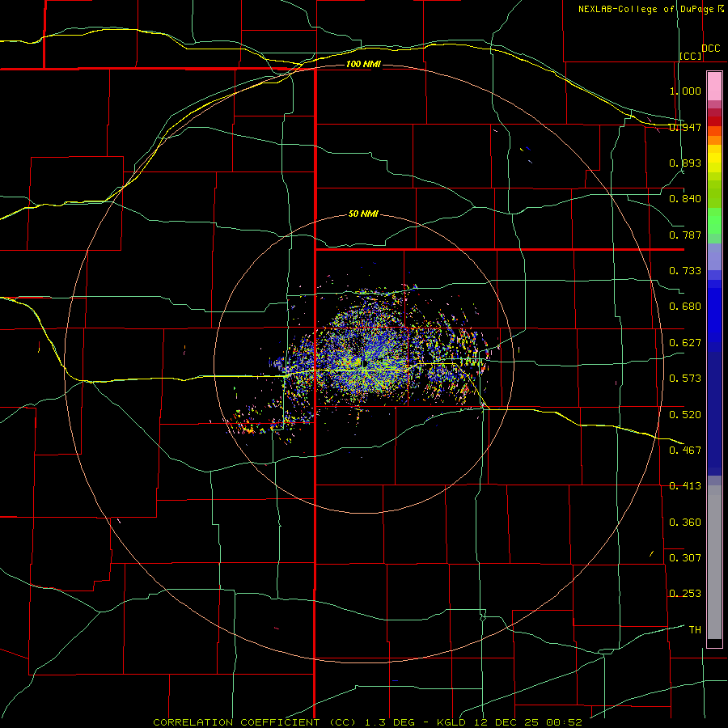This screenshot has height=728, width=728.
Task: Click the radar product caption at the bottom
Action: click(x=367, y=722)
